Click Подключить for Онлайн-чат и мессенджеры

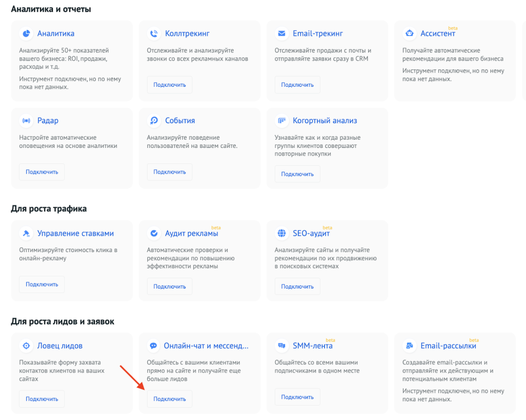pyautogui.click(x=170, y=398)
